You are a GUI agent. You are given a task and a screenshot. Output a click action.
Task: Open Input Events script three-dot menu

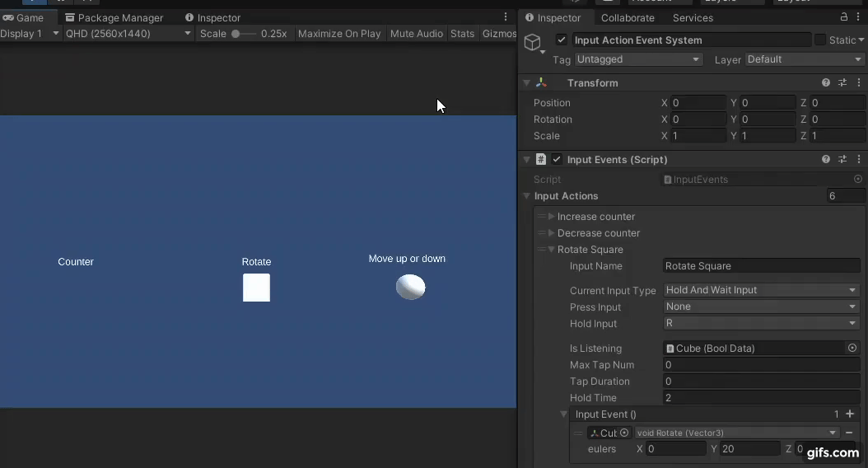(x=859, y=159)
